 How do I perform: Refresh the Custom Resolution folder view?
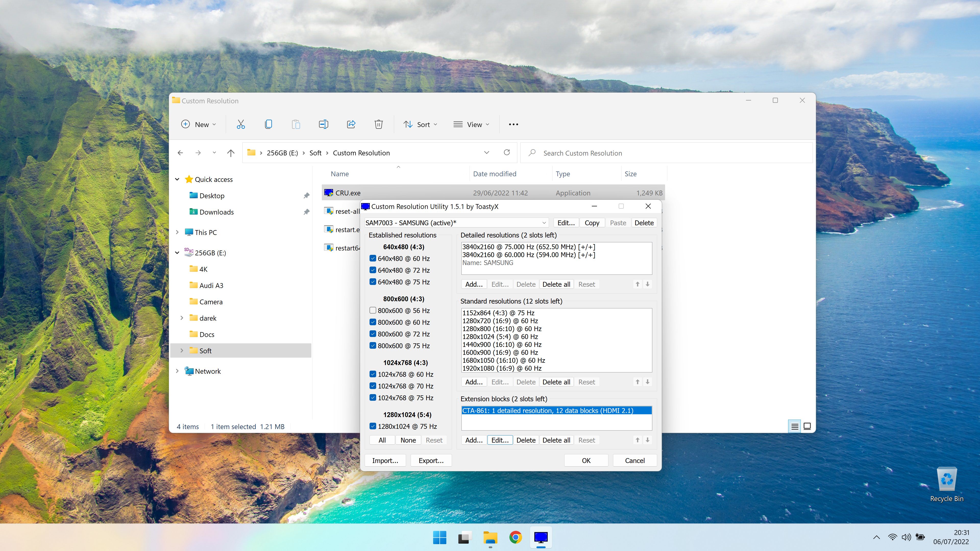pos(506,153)
